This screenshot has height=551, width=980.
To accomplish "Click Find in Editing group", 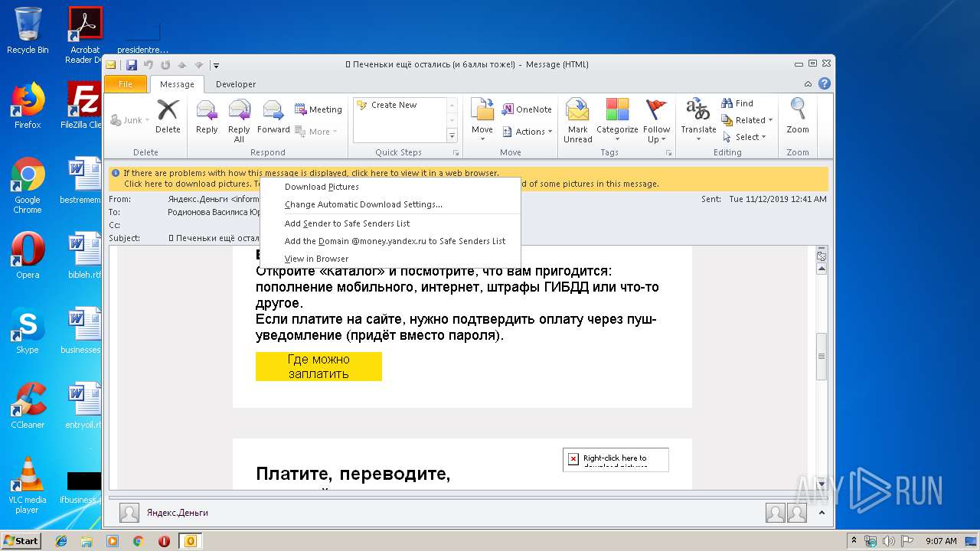I will tap(737, 103).
